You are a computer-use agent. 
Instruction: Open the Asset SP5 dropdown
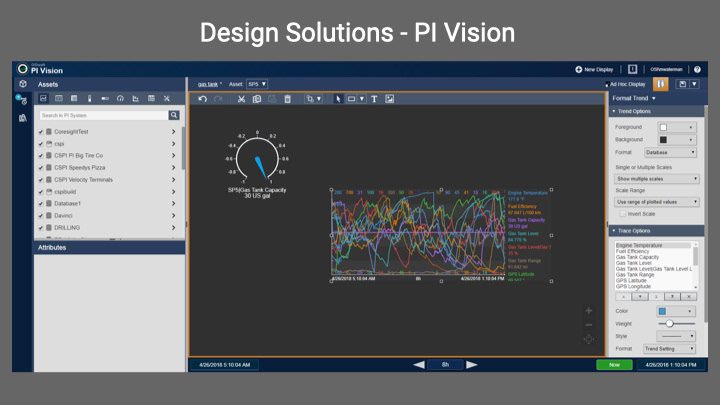pos(257,84)
